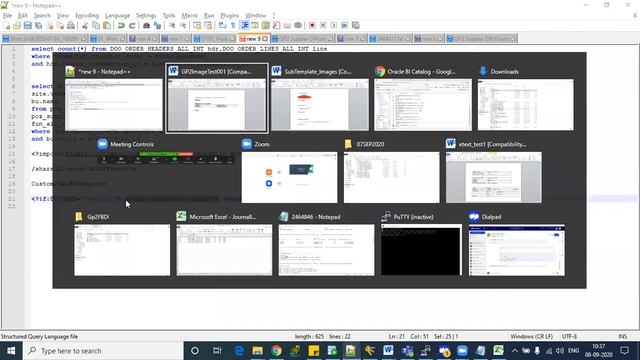Click the Zoom Out toolbar icon
640x360 pixels.
[183, 26]
